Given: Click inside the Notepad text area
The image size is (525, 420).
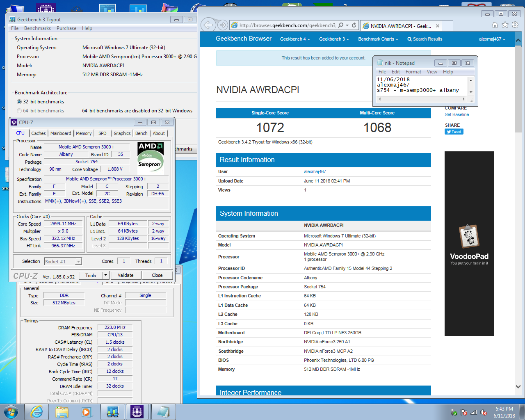Looking at the screenshot, I should [x=421, y=86].
